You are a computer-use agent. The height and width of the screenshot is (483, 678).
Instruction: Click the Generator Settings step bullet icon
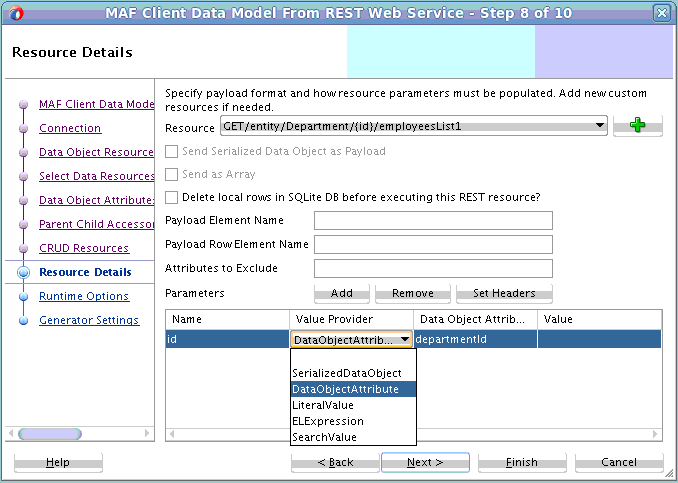pyautogui.click(x=23, y=321)
